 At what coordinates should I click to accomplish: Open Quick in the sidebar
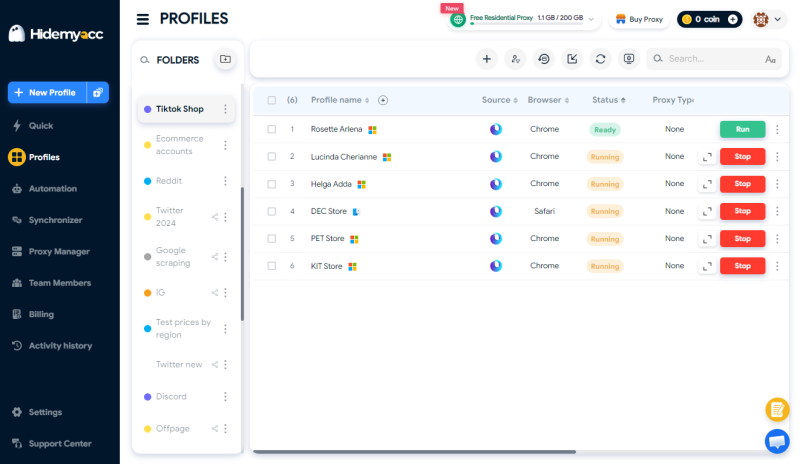41,126
